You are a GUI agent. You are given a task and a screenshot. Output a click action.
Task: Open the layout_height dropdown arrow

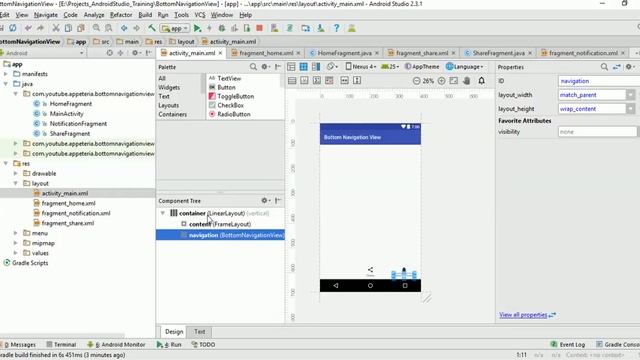pos(631,109)
